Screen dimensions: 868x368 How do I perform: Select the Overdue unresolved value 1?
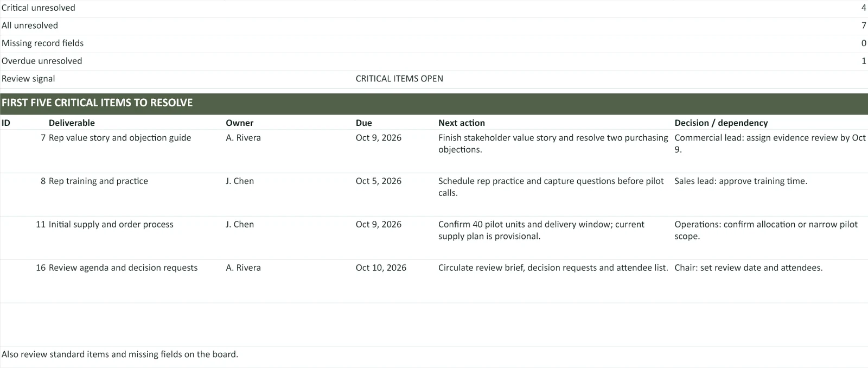864,61
